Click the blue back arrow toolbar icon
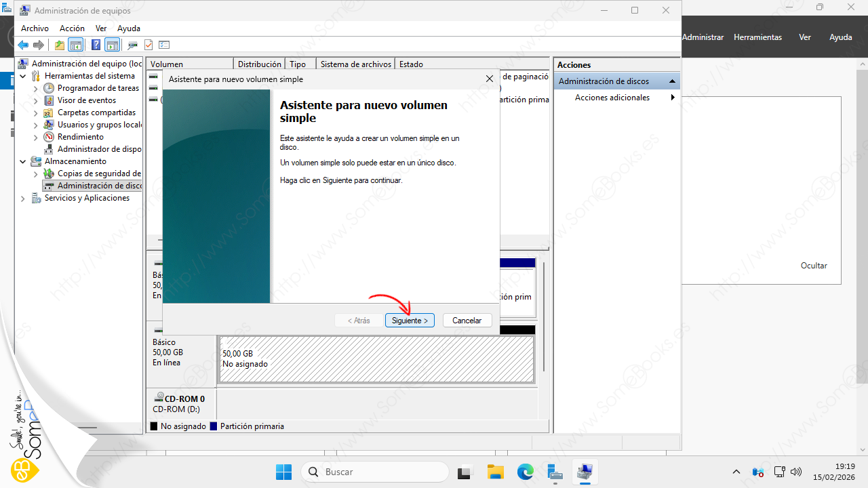 (23, 45)
